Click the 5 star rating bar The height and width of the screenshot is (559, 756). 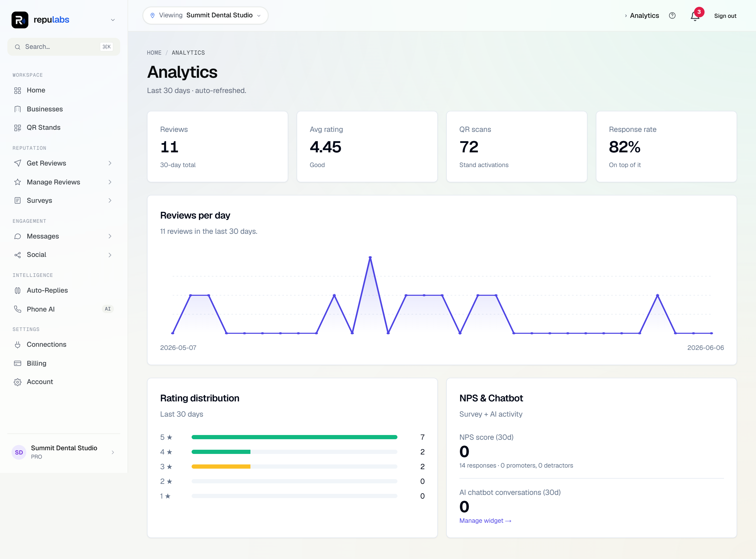[294, 437]
